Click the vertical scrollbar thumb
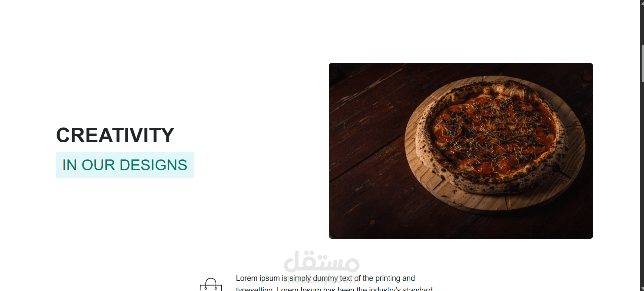This screenshot has height=291, width=644. point(642,63)
